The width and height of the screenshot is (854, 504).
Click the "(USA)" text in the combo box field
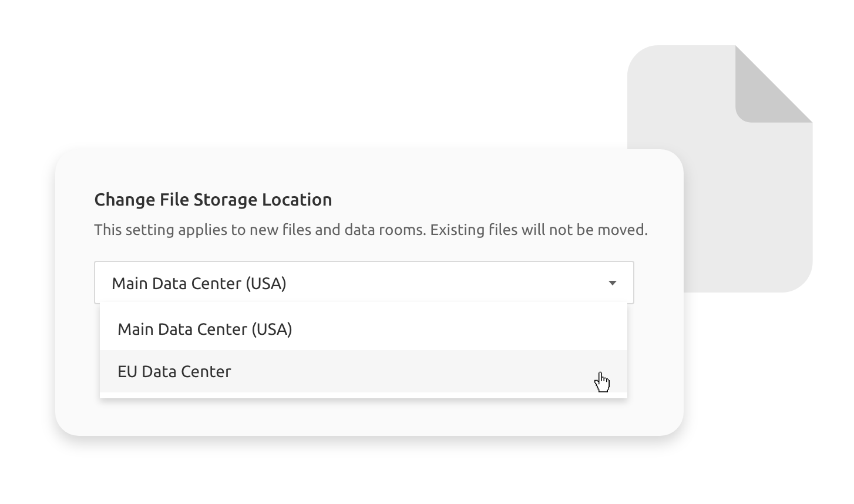pos(265,283)
